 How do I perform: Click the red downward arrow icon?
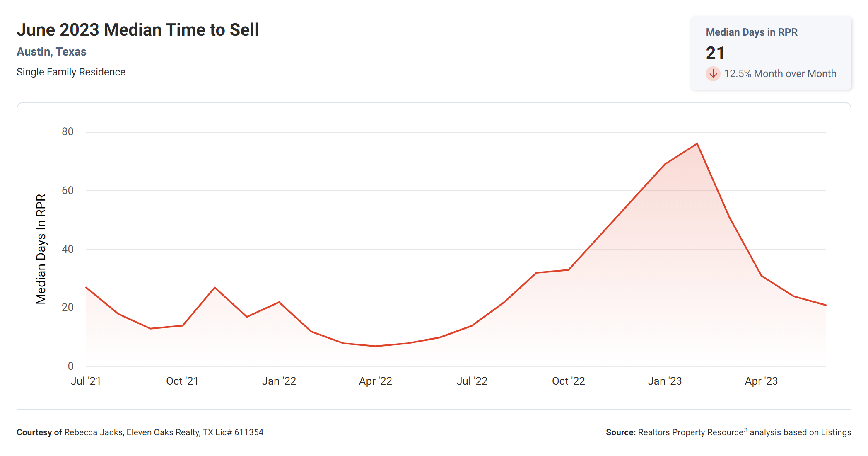pos(713,74)
